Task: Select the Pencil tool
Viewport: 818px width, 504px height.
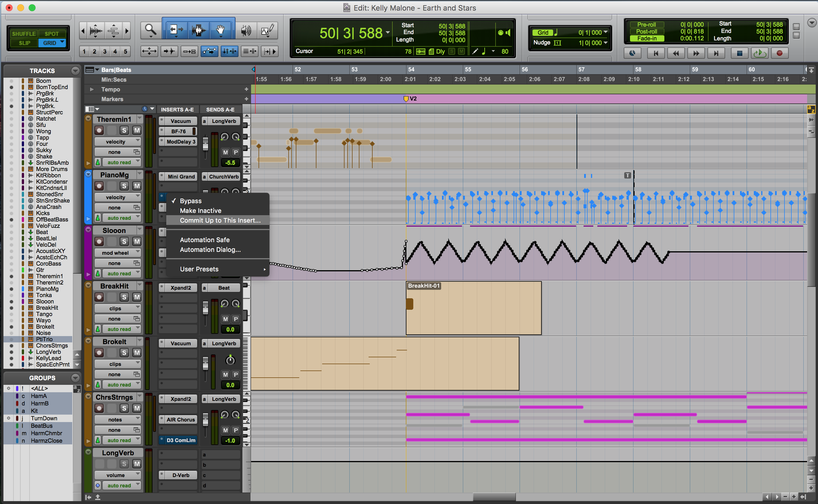Action: point(268,31)
